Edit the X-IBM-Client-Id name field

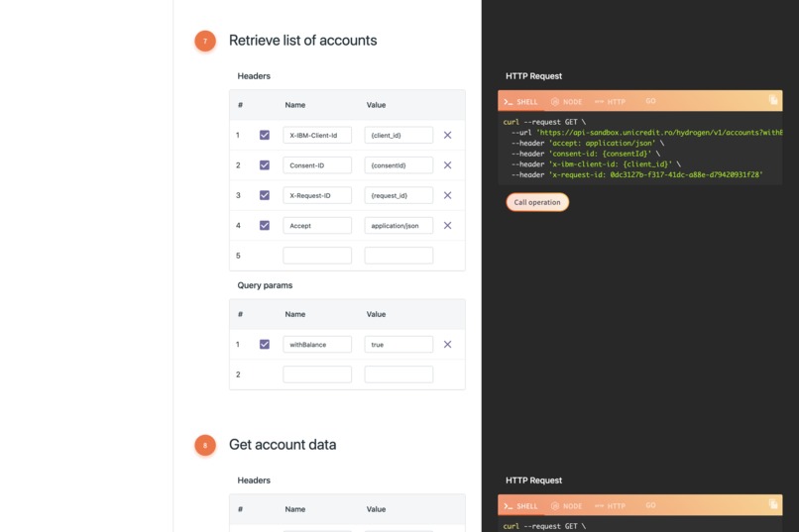tap(317, 135)
